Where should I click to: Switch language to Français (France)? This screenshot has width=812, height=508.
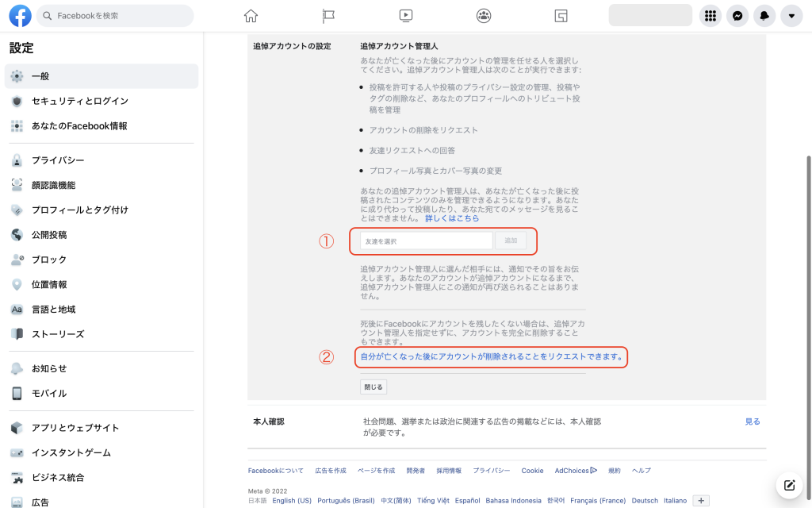(598, 501)
